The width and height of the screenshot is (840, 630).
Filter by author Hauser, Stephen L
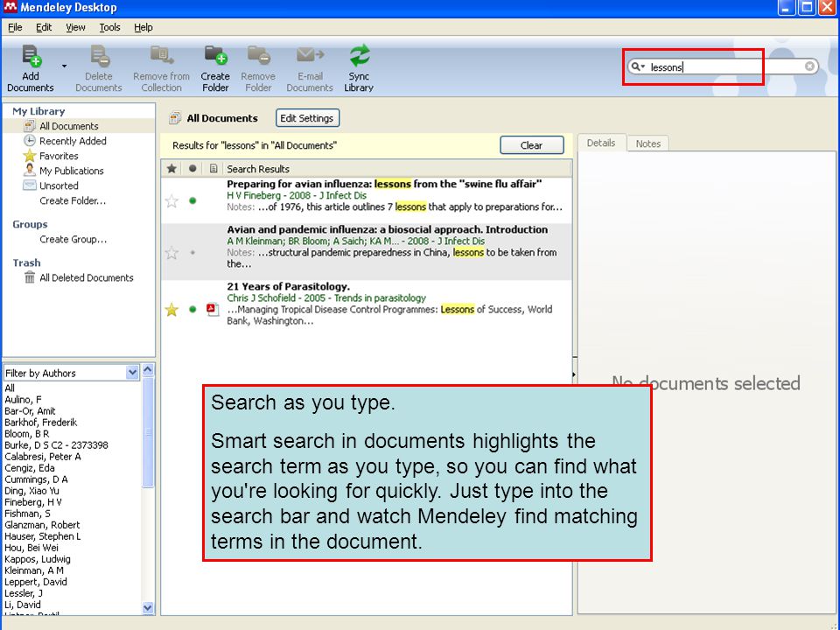pos(43,536)
